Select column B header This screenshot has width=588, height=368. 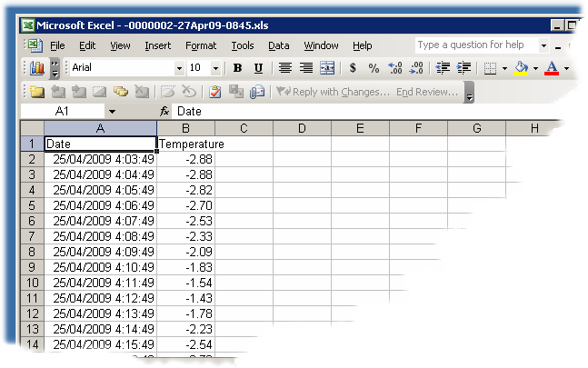tap(185, 128)
